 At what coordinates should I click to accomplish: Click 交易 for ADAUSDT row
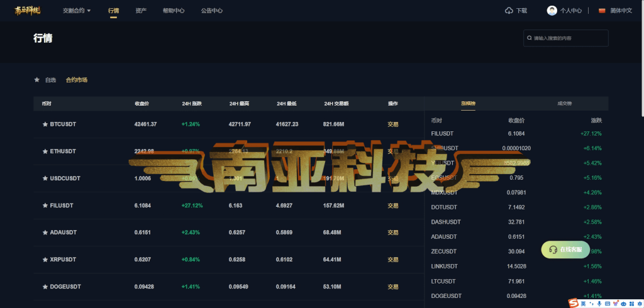tap(392, 233)
